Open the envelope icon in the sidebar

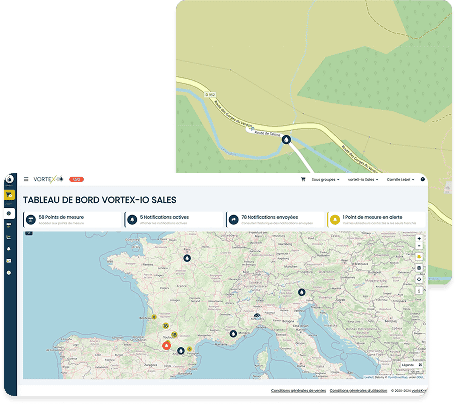pyautogui.click(x=9, y=261)
